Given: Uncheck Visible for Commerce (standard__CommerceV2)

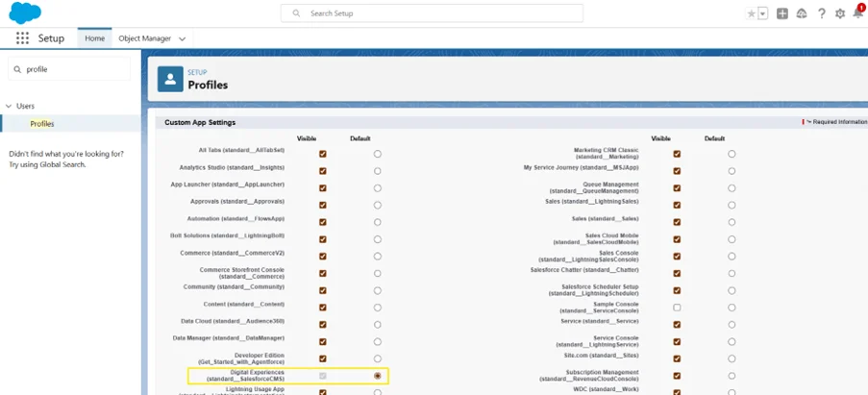Looking at the screenshot, I should tap(323, 257).
